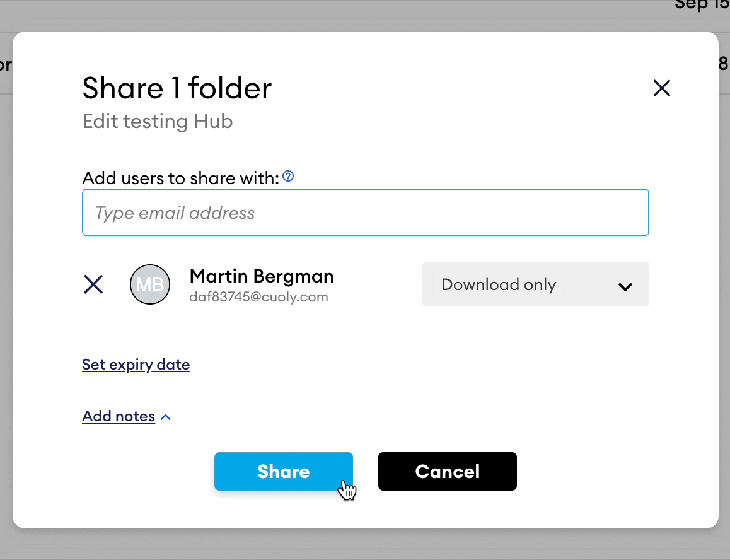Select the email daf83745@cuoly.com
The image size is (730, 560).
coord(259,297)
